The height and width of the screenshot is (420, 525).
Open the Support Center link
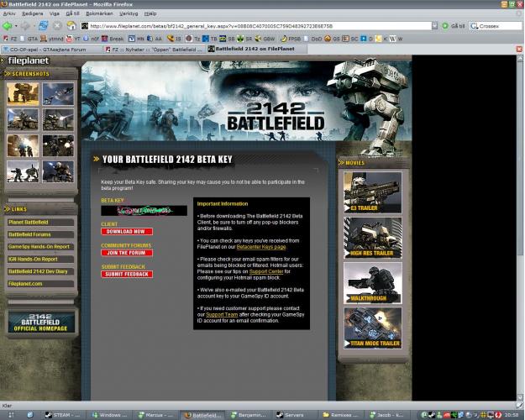coord(266,271)
